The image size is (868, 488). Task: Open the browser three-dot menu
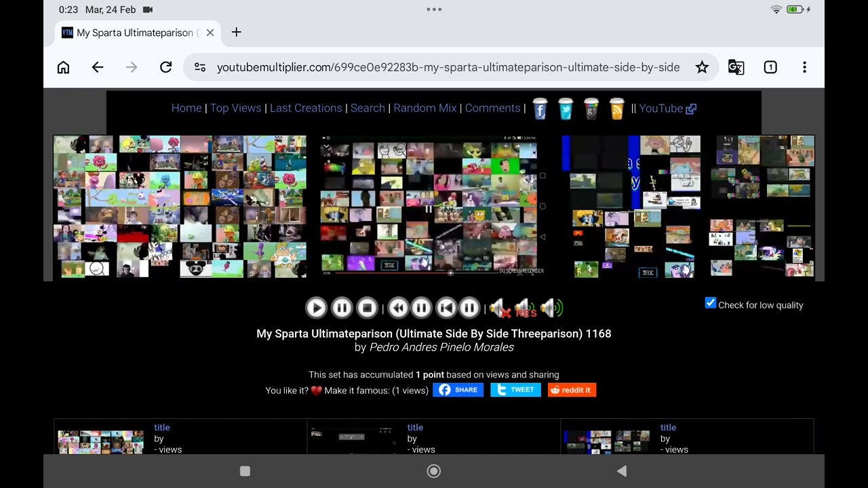pos(804,67)
